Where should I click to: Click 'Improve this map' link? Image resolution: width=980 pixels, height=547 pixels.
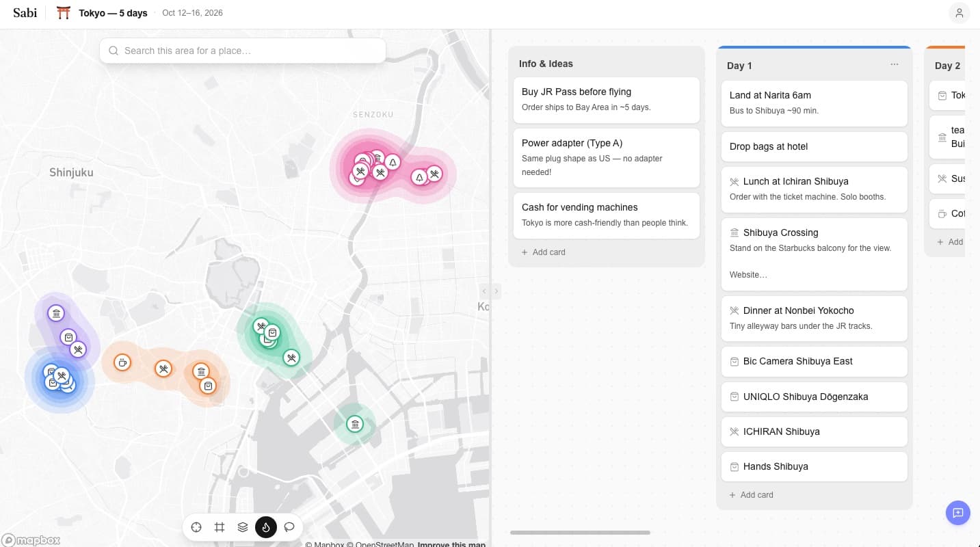[451, 544]
